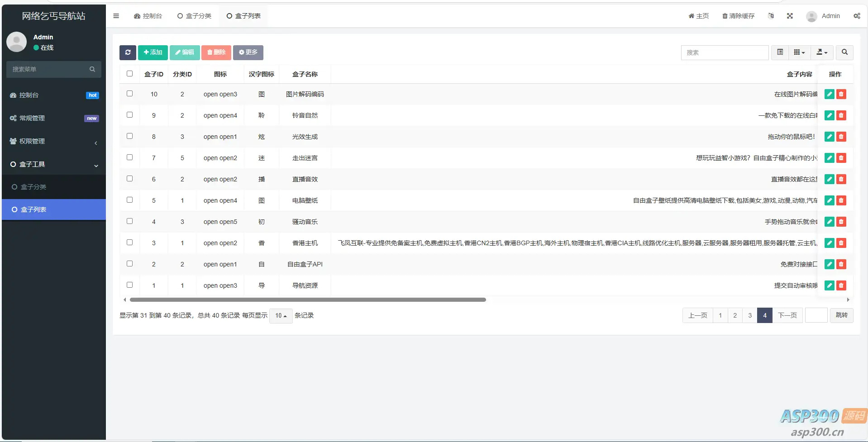Open the settings gears icon beside Admin

pos(857,16)
